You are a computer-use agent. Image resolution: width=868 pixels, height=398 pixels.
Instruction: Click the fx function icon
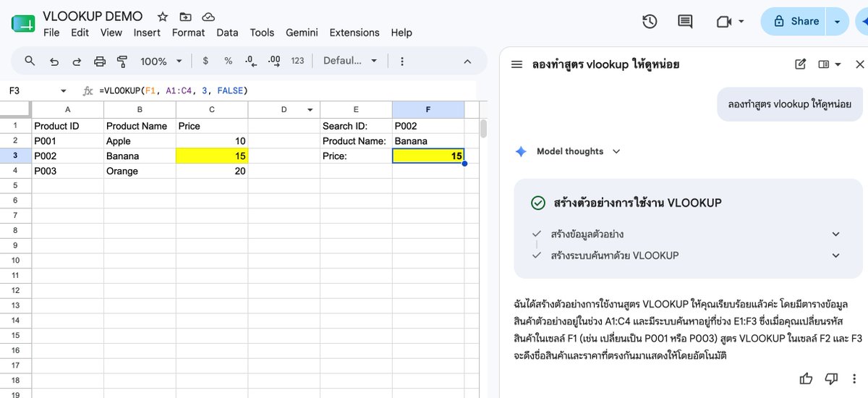(88, 90)
